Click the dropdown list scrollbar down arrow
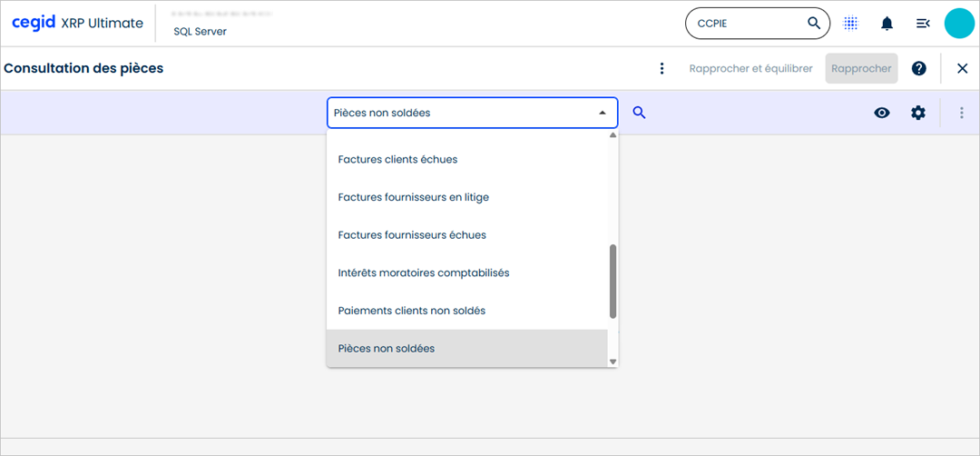 pyautogui.click(x=612, y=362)
